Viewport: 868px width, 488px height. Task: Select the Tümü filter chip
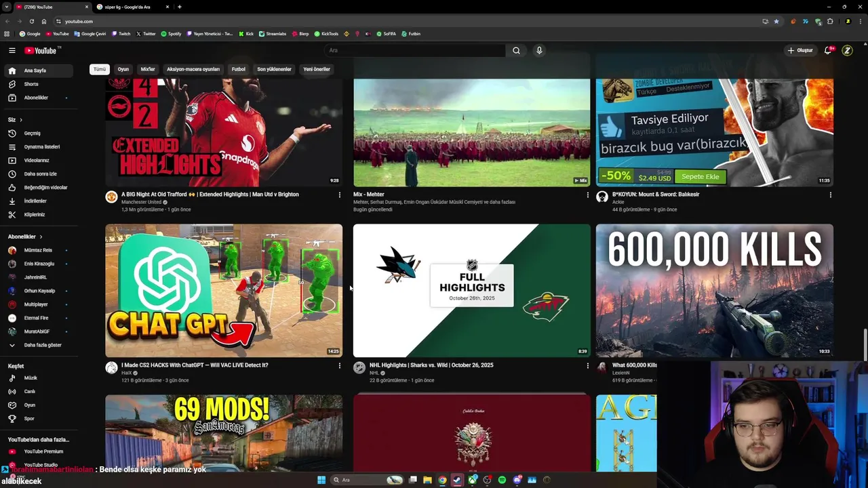pyautogui.click(x=100, y=69)
